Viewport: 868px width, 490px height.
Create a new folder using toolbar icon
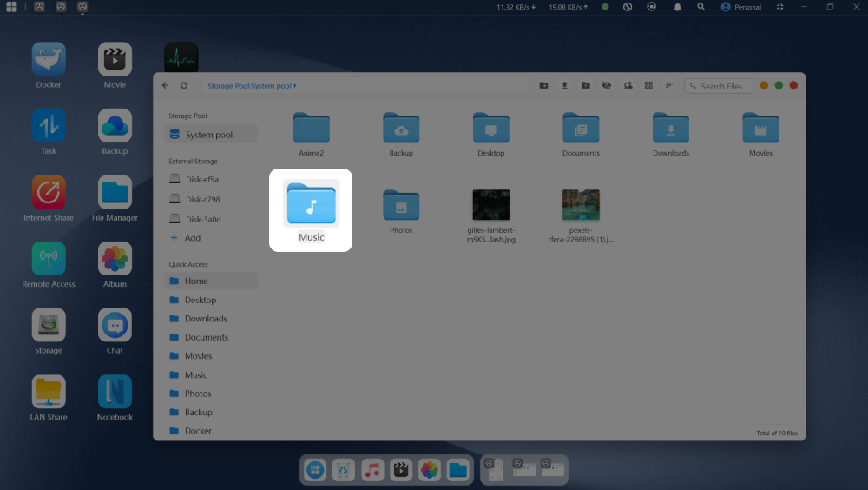click(x=543, y=85)
